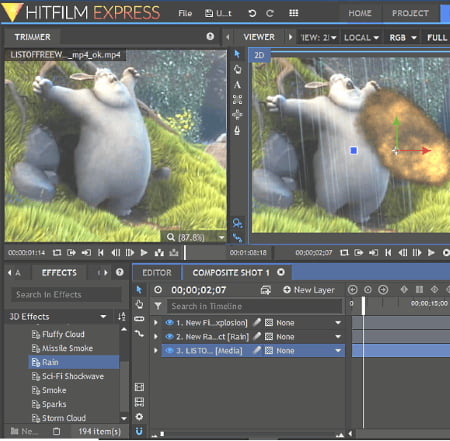Close the Composite Shot 1 tab

(281, 272)
